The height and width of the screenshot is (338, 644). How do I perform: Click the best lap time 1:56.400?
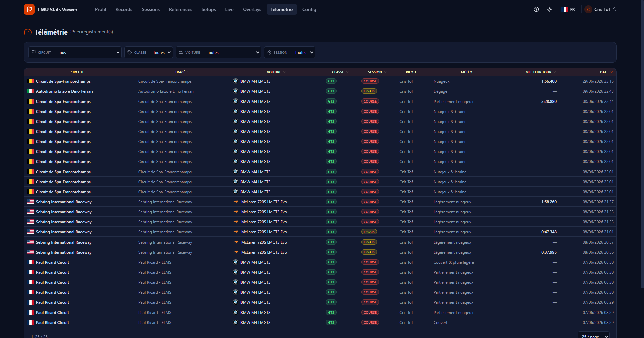pyautogui.click(x=549, y=81)
